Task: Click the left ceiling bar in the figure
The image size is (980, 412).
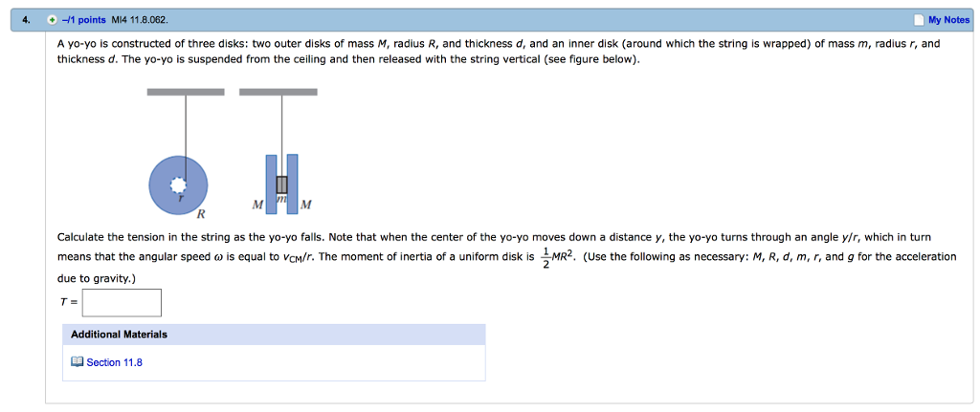Action: (186, 93)
